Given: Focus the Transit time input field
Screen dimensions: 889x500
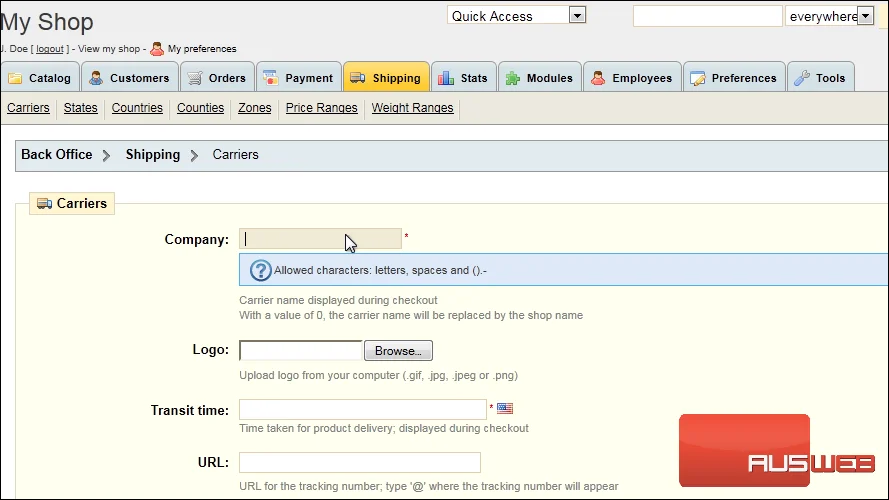Looking at the screenshot, I should [363, 409].
